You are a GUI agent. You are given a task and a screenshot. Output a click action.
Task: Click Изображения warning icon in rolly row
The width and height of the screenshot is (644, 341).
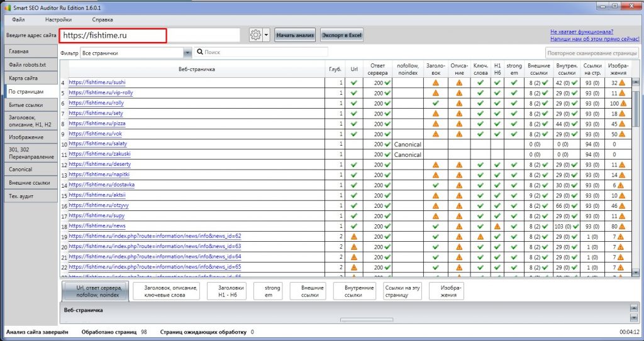(623, 103)
